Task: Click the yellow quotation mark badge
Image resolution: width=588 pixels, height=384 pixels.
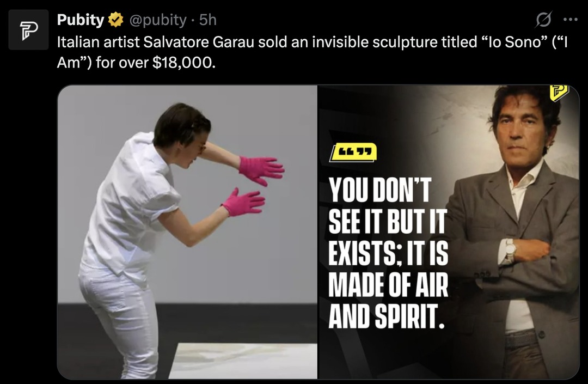Action: [353, 153]
